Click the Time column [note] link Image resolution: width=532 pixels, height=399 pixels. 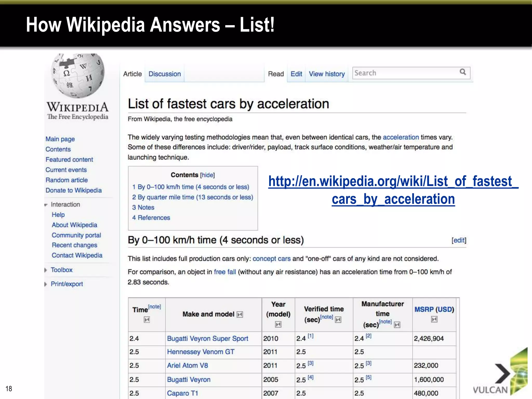155,307
